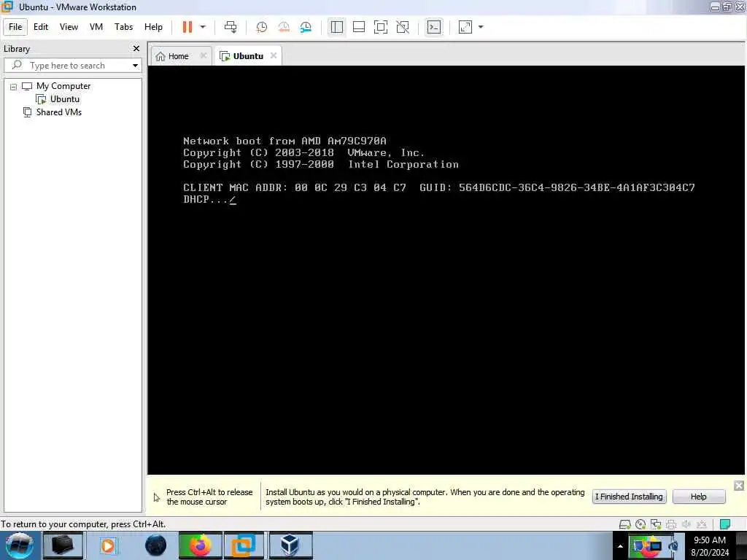747x560 pixels.
Task: Open the snapshot manager wrench-clock icon
Action: (306, 27)
